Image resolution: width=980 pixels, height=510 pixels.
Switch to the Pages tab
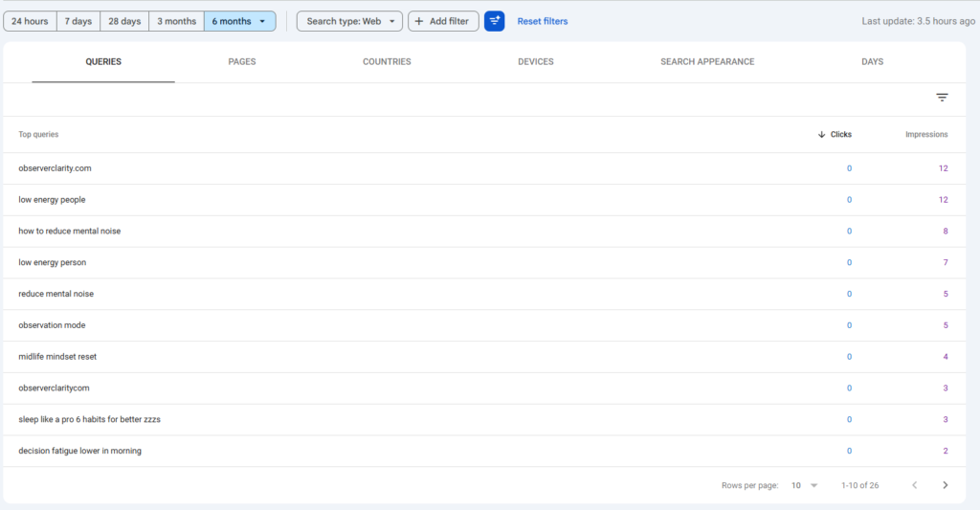(x=242, y=62)
